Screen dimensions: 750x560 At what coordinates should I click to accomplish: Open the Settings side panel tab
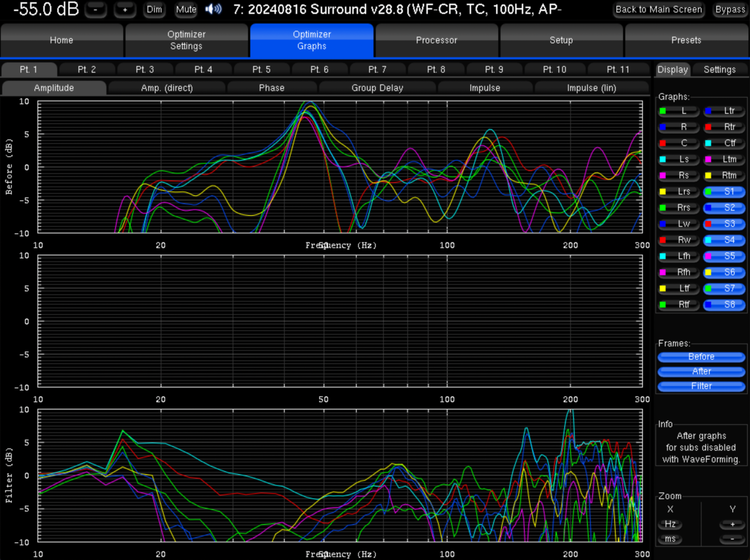click(x=719, y=69)
